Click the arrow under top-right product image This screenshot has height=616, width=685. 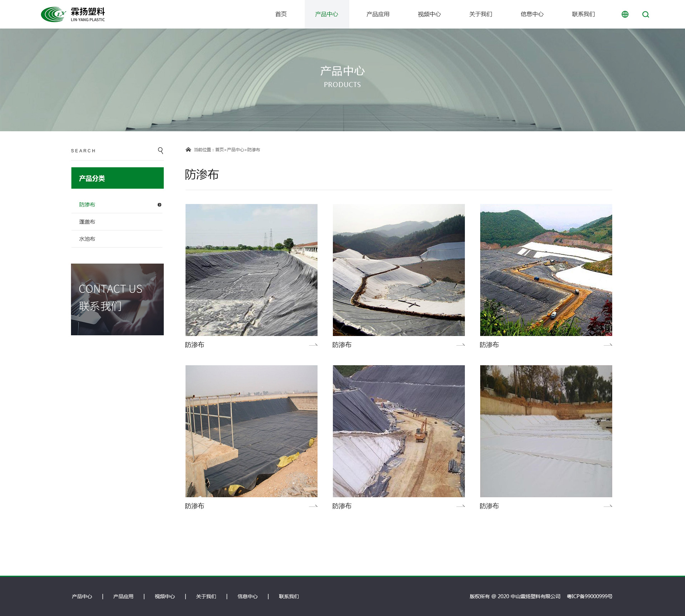pos(608,345)
